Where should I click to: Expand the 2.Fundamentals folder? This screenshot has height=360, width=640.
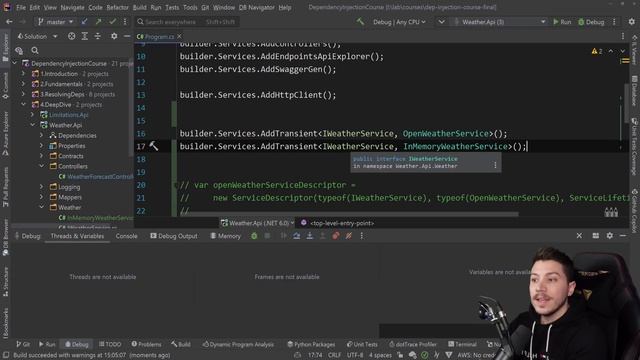tap(24, 84)
